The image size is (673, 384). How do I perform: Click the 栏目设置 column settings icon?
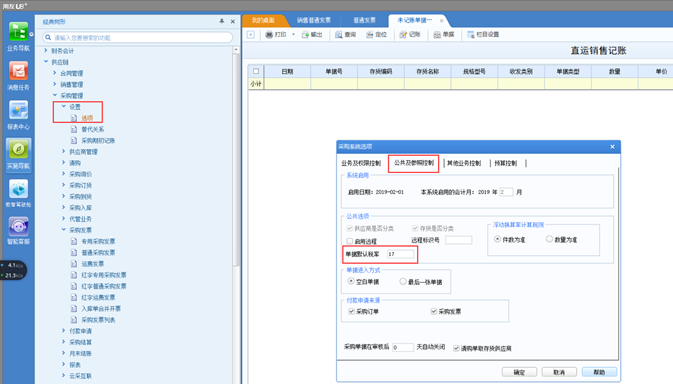(471, 34)
